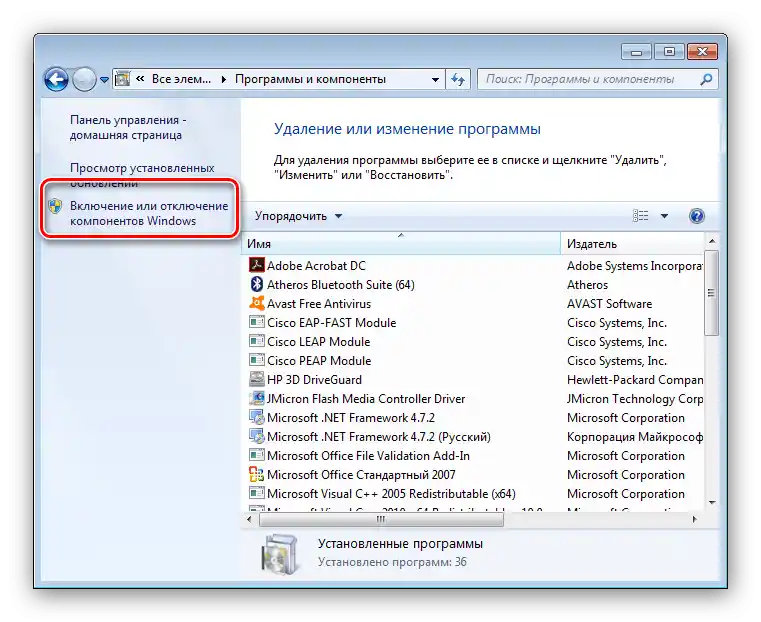Click the breadcrumb arrow after 'Все элем...'
The width and height of the screenshot is (761, 622).
pyautogui.click(x=223, y=79)
